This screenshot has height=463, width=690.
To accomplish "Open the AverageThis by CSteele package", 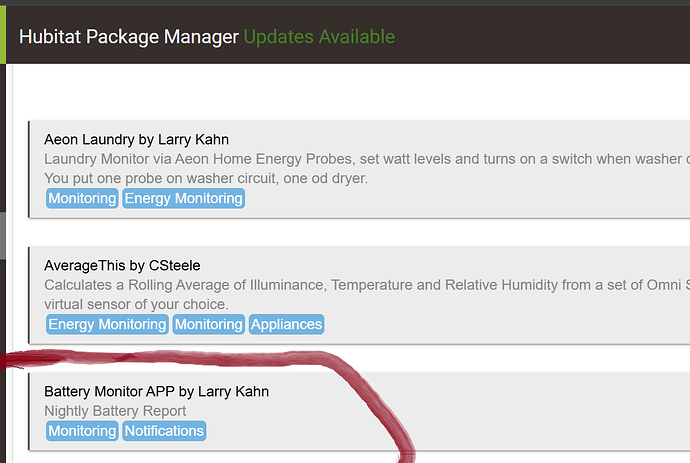I will (122, 265).
